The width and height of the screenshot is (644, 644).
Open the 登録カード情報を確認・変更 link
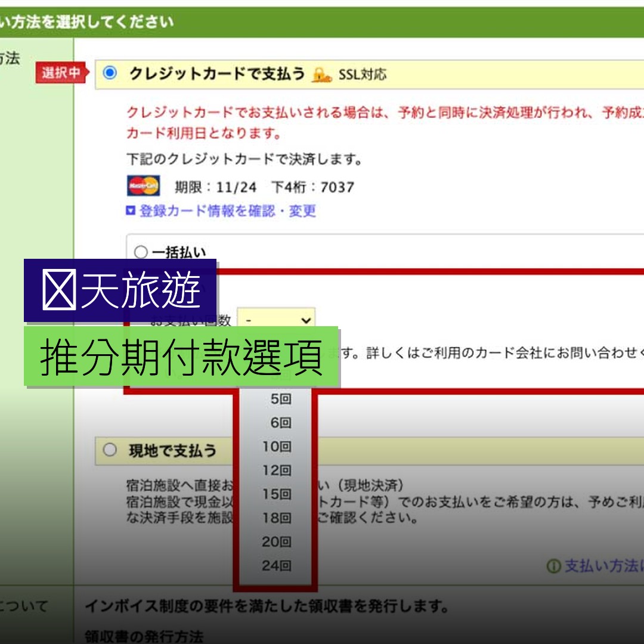coord(227,211)
